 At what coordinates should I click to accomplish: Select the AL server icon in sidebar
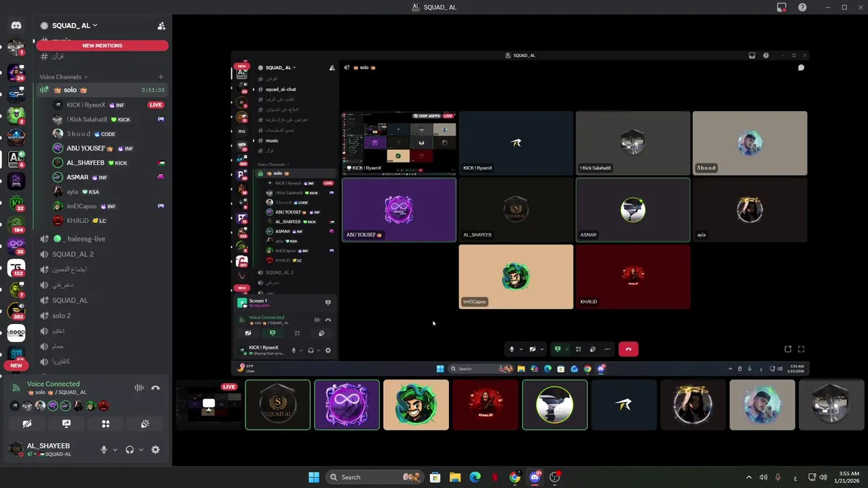coord(16,159)
